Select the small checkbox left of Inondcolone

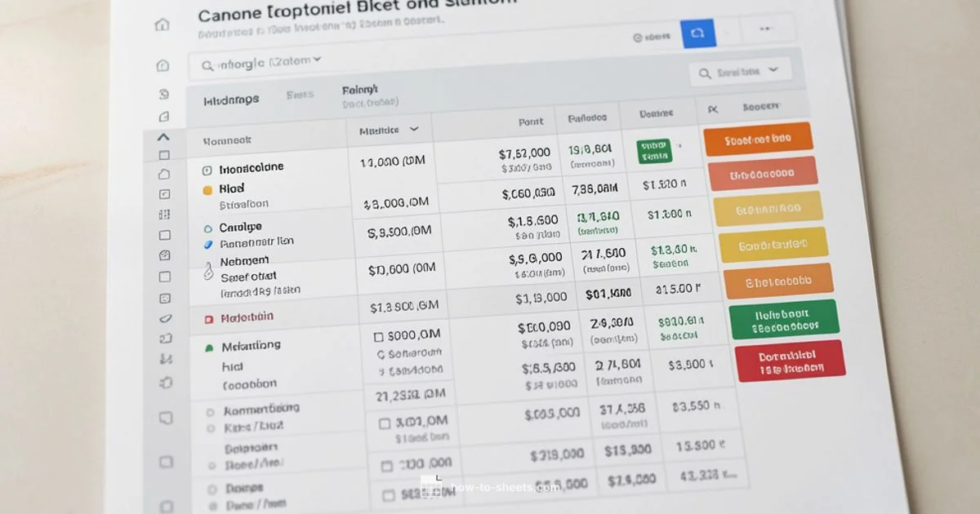[206, 170]
